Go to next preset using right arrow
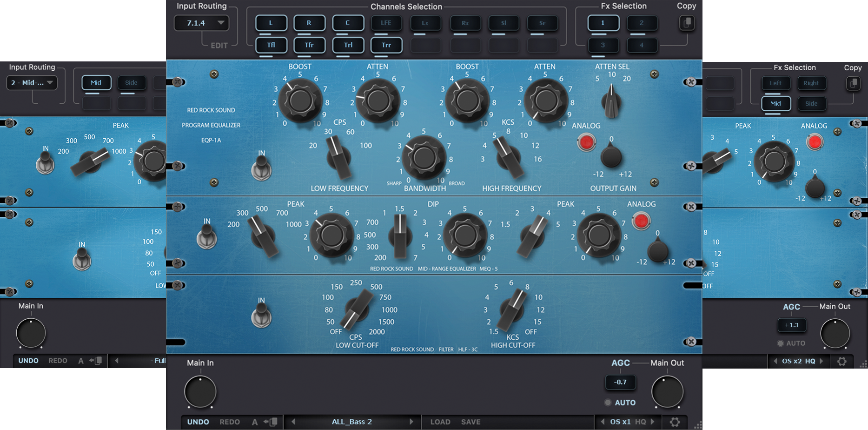The height and width of the screenshot is (430, 868). click(411, 422)
